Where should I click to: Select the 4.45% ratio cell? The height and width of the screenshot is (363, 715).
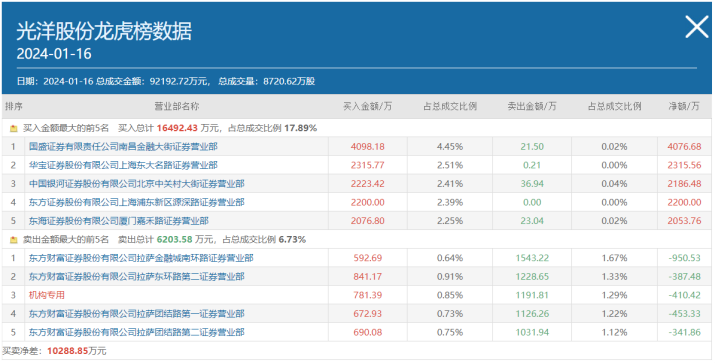(x=450, y=147)
